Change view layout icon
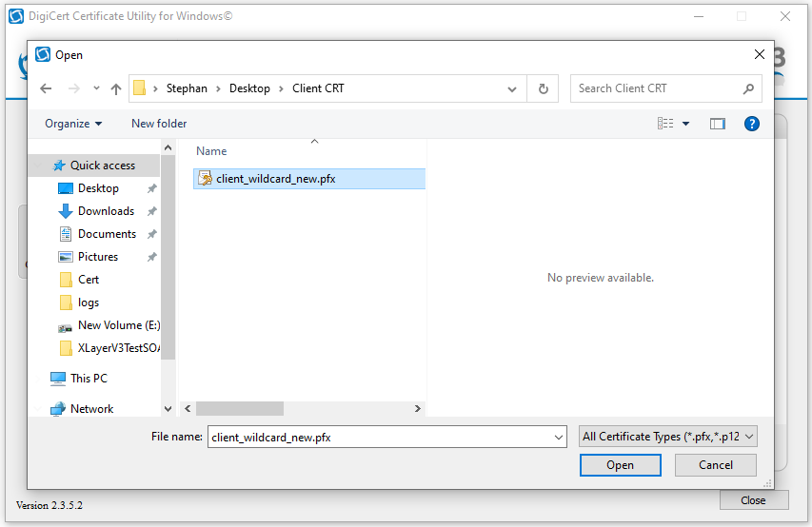This screenshot has height=527, width=812. point(665,124)
